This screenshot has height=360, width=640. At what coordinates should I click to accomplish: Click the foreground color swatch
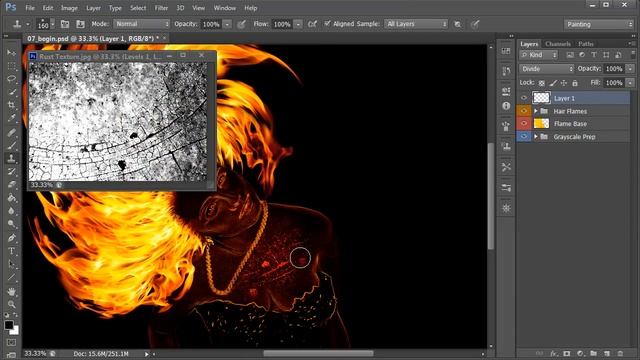click(x=9, y=325)
